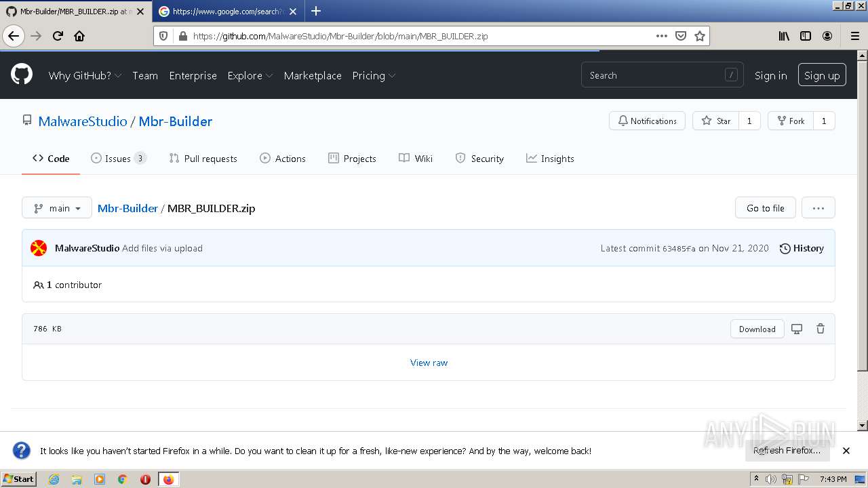Screen dimensions: 868x488
Task: Open with GitHub Desktop icon
Action: point(797,329)
